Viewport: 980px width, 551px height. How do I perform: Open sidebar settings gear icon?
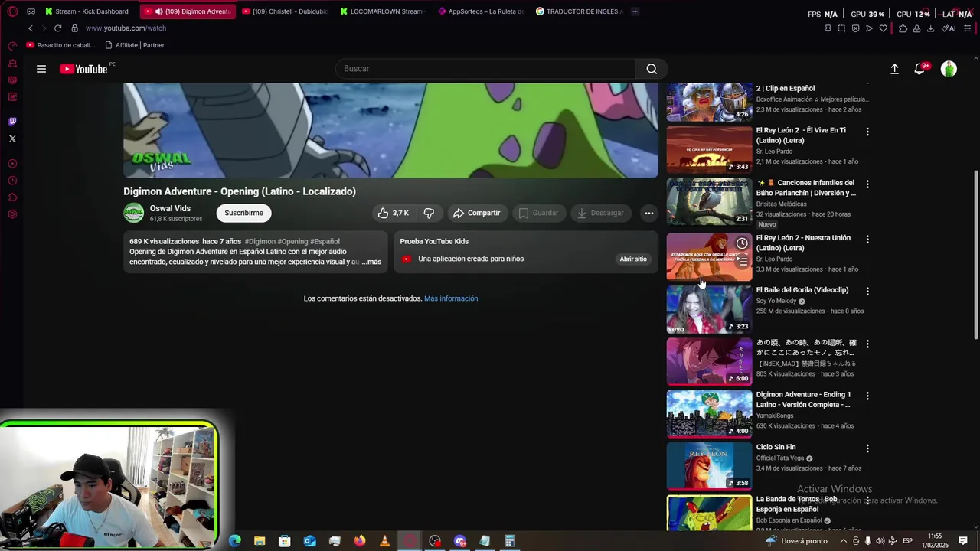pyautogui.click(x=12, y=214)
